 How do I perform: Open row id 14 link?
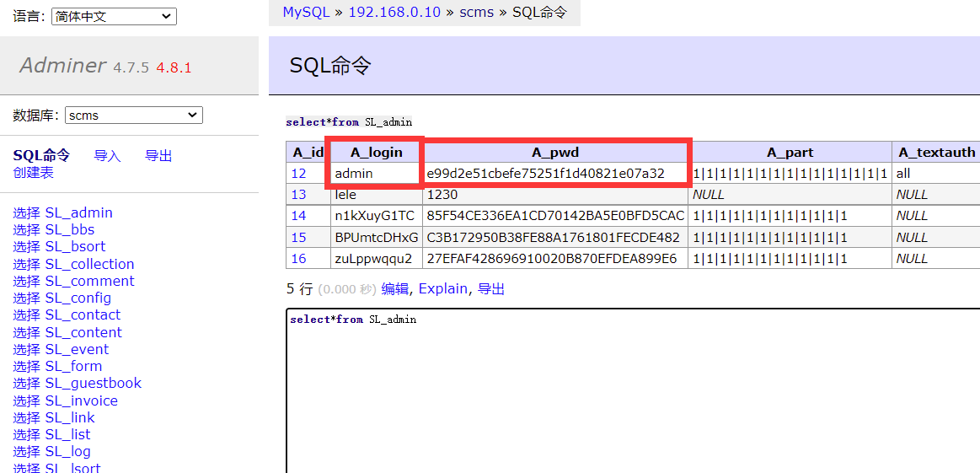tap(299, 216)
